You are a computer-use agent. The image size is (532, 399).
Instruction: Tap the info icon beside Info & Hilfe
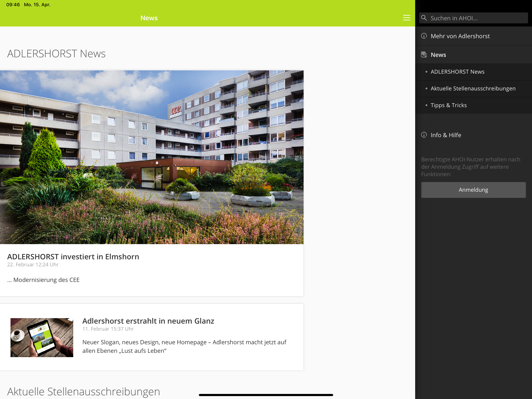[x=424, y=135]
